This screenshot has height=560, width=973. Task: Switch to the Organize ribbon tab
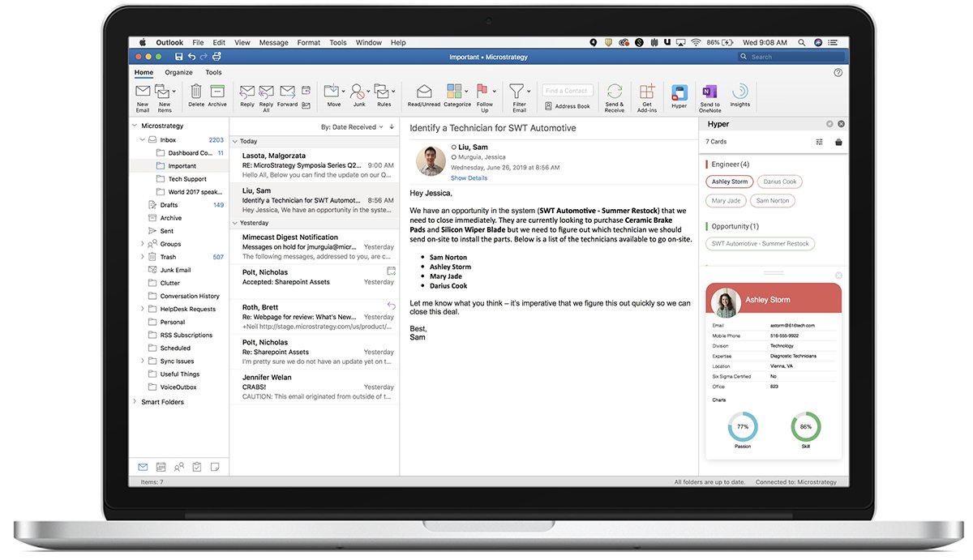[x=178, y=71]
